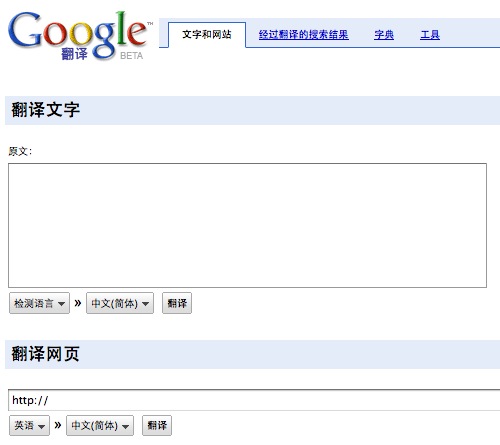This screenshot has width=500, height=445.
Task: Expand the 英语 source language dropdown
Action: pos(29,425)
